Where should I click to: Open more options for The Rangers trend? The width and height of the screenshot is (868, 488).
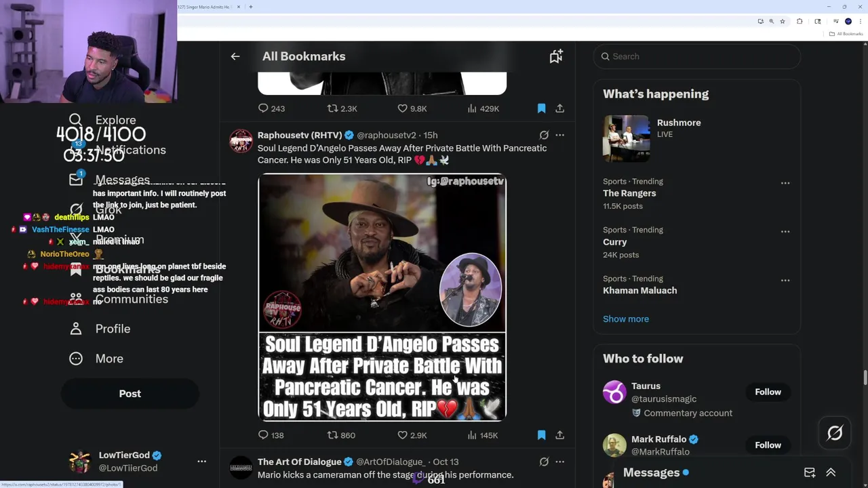click(x=785, y=183)
